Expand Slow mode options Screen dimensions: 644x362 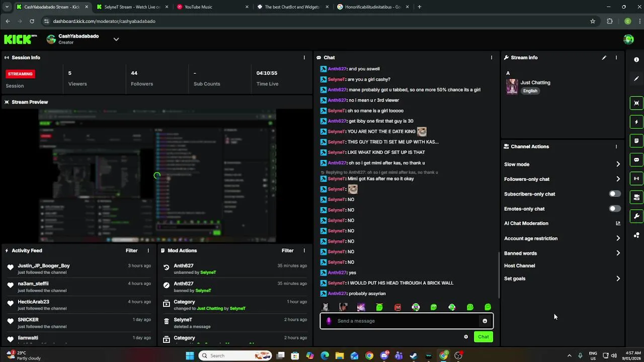coord(618,164)
